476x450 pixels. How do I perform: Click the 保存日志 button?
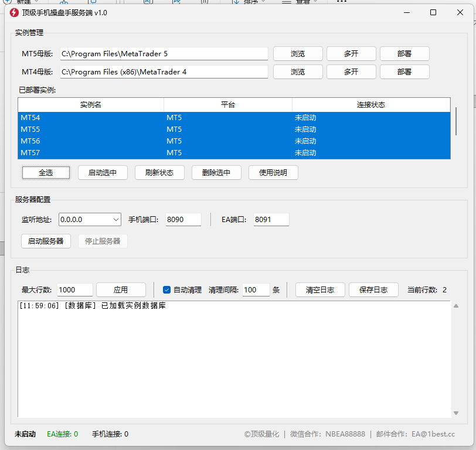[373, 290]
